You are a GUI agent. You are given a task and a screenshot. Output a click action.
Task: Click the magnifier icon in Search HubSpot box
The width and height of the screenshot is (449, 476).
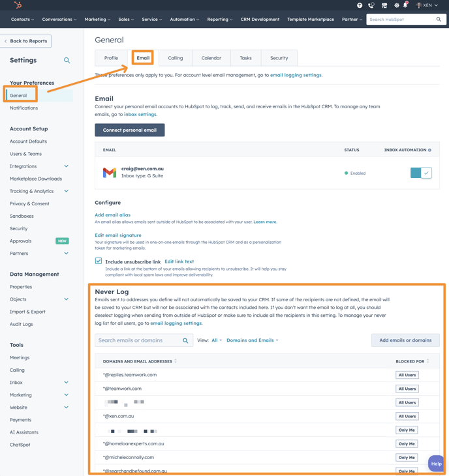click(x=439, y=19)
